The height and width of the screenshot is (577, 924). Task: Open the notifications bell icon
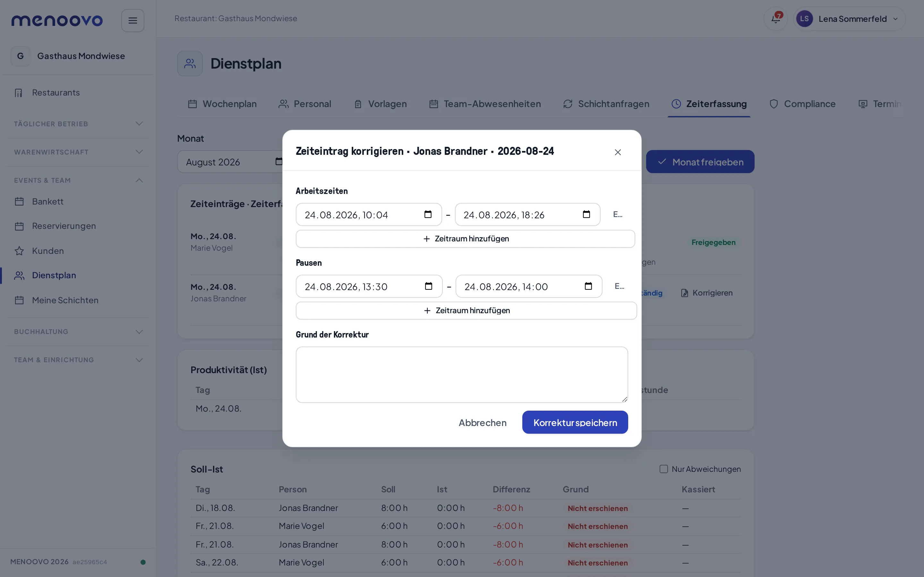tap(775, 19)
